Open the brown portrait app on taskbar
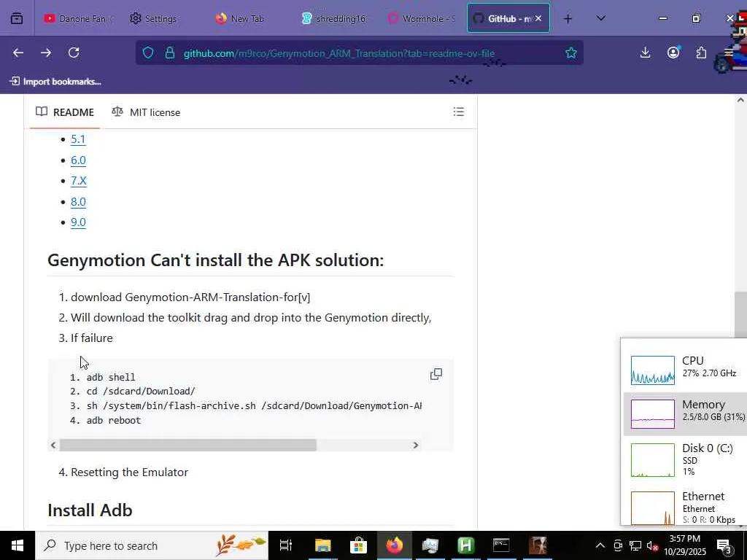747x560 pixels. pos(538,545)
